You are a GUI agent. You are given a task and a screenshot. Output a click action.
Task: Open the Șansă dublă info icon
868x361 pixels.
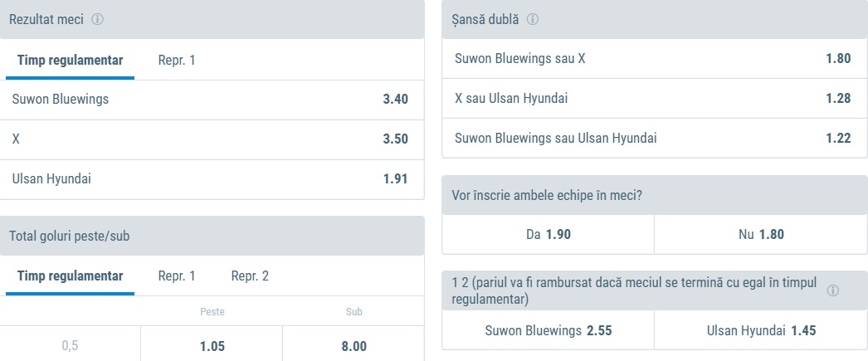click(532, 20)
